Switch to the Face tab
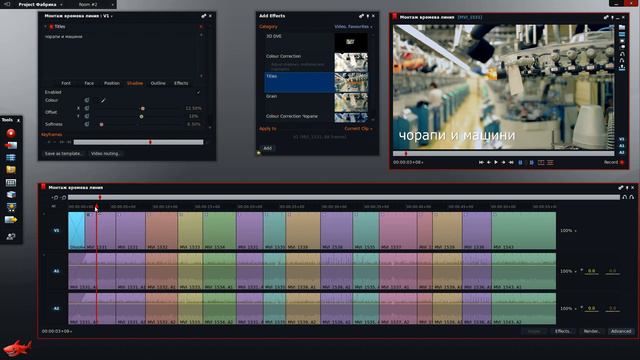The height and width of the screenshot is (360, 640). [x=89, y=83]
